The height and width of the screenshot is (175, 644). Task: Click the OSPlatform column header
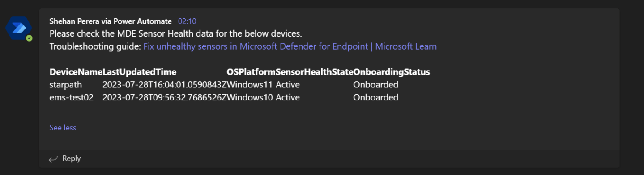(x=251, y=72)
